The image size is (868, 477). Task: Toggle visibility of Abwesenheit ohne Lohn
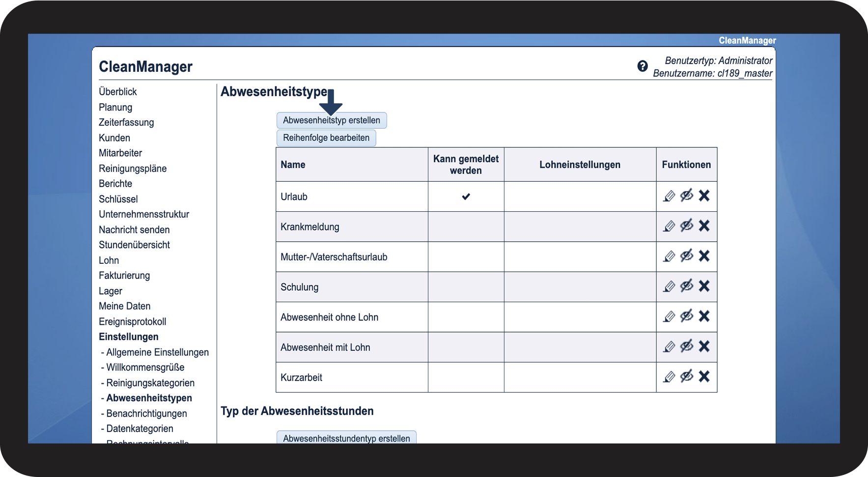click(687, 315)
